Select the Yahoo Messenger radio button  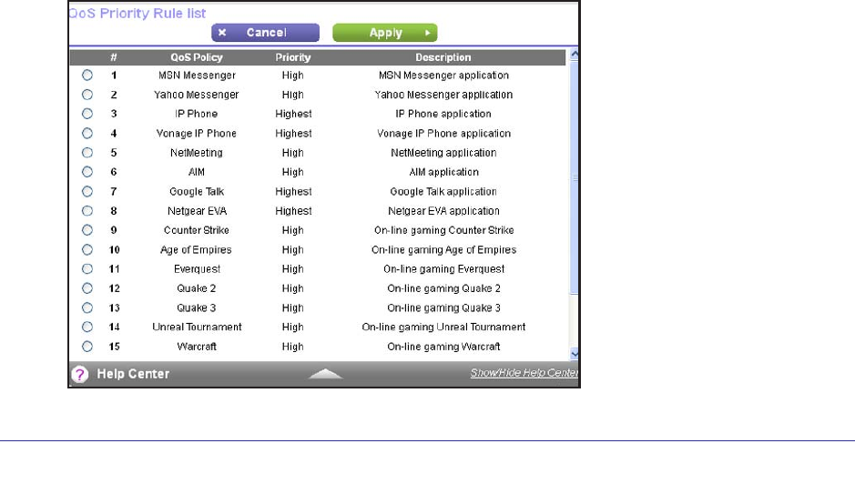(x=87, y=95)
